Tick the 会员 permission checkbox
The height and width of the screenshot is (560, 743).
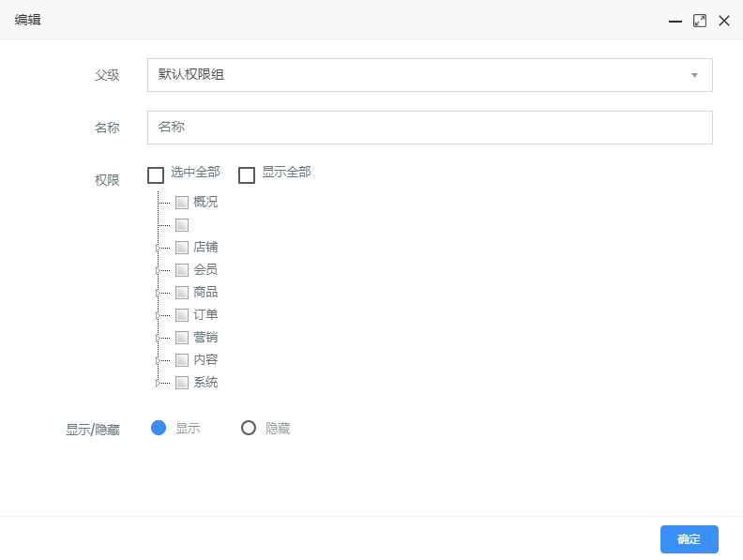click(x=182, y=270)
